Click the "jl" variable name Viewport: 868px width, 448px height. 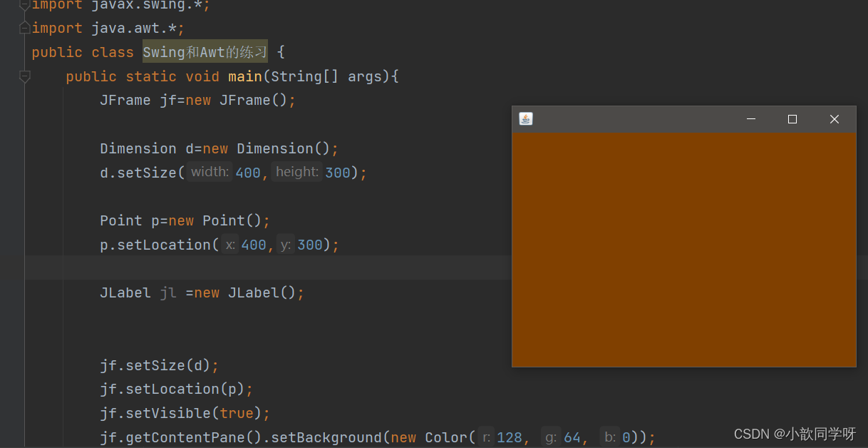(x=168, y=293)
